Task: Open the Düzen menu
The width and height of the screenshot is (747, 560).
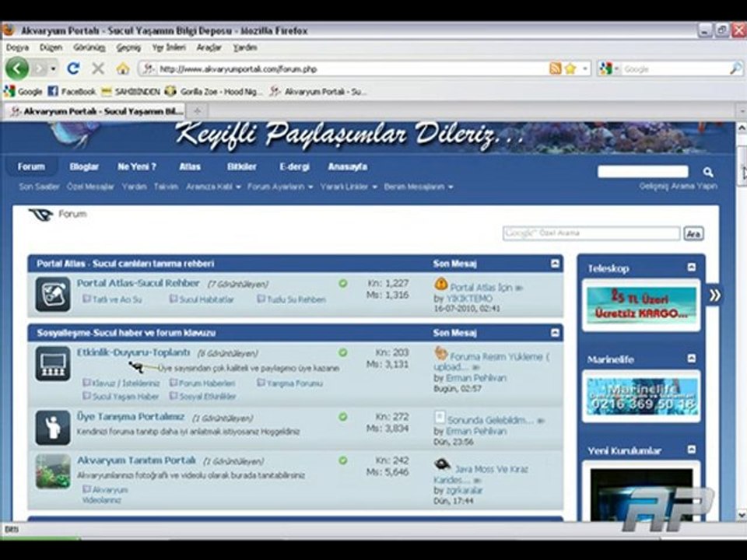Action: (x=51, y=47)
